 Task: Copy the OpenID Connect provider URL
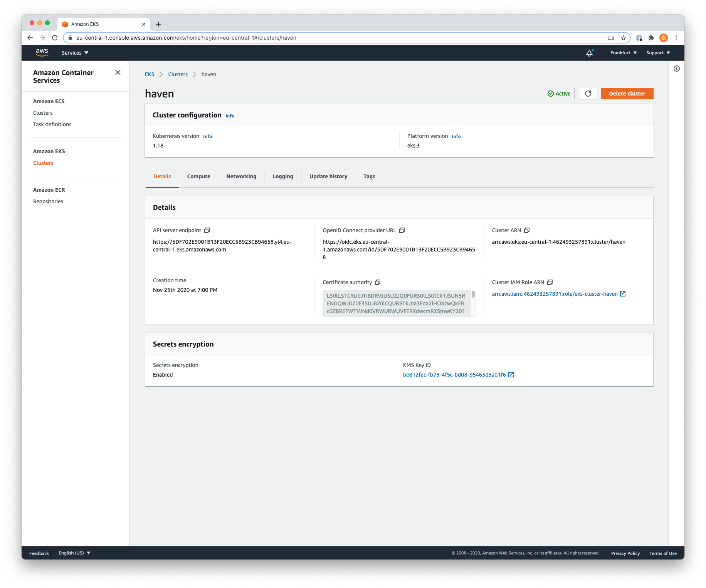[402, 230]
